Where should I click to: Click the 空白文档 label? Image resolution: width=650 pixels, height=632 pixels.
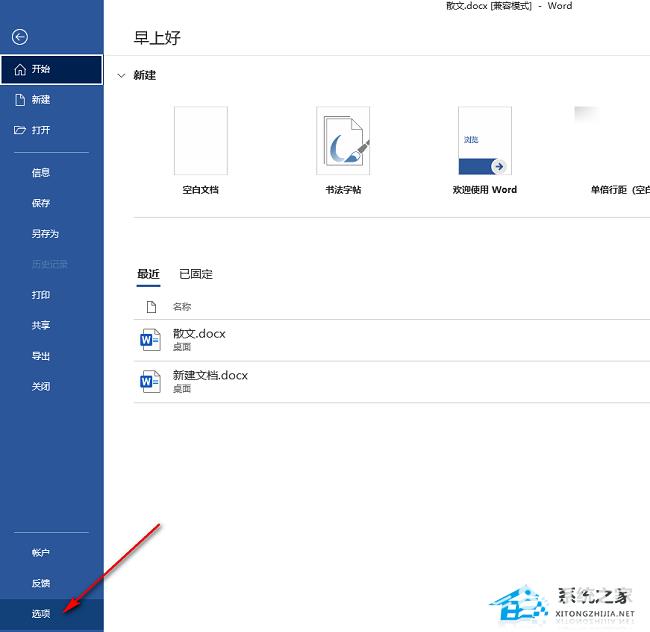201,190
